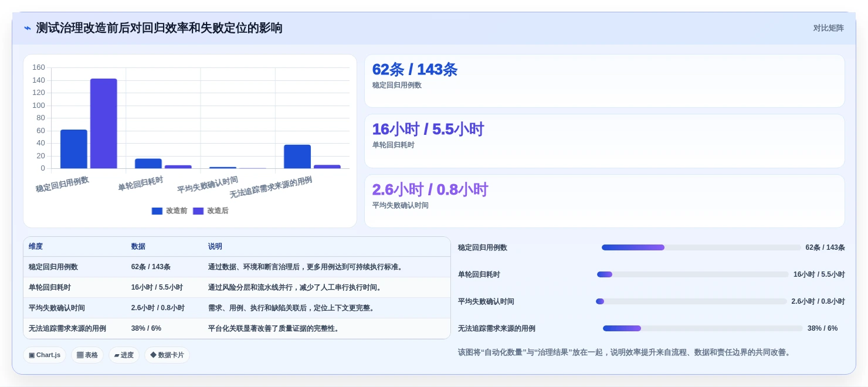Click the 62条 / 143条 table cell
This screenshot has width=868, height=387.
[x=151, y=267]
